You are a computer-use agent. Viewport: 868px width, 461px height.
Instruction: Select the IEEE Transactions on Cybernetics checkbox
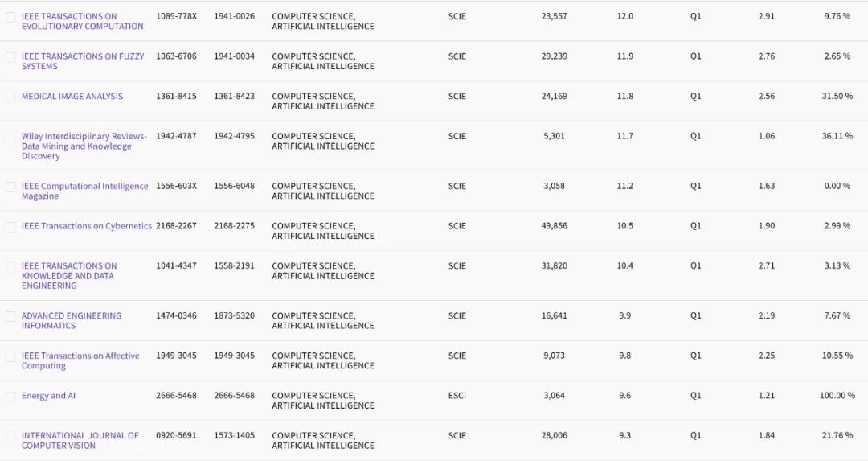click(10, 227)
